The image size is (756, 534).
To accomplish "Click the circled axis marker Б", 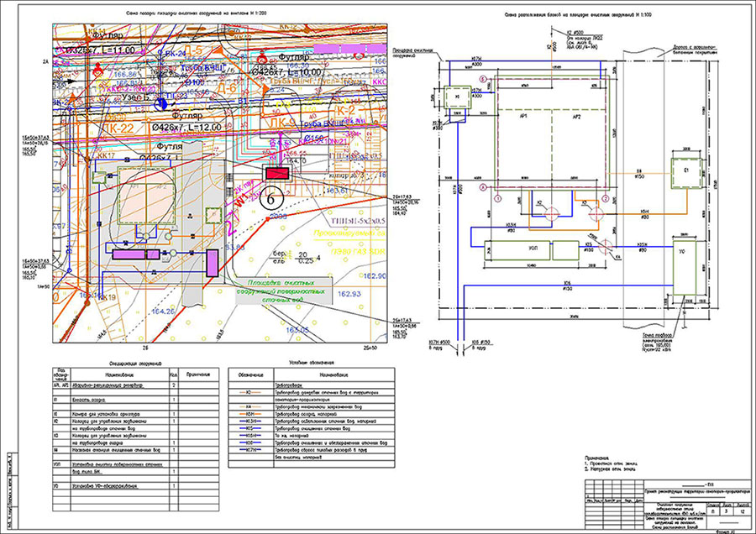I will coord(481,78).
